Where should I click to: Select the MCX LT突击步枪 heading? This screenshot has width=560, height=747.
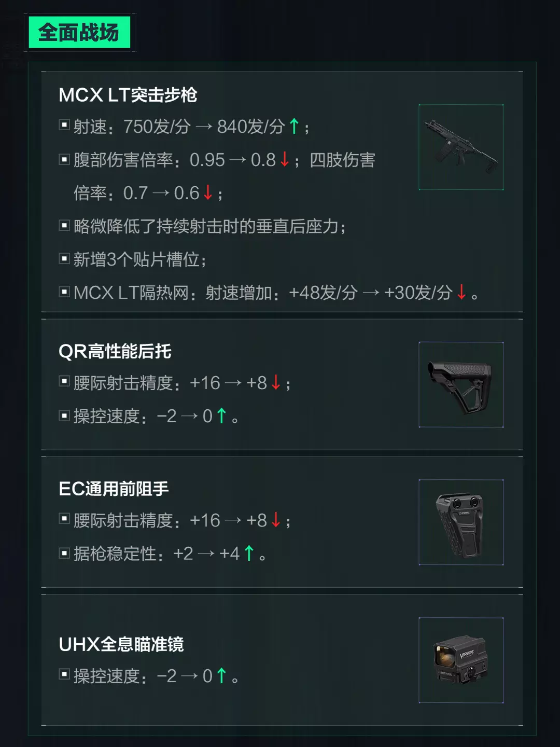click(128, 95)
